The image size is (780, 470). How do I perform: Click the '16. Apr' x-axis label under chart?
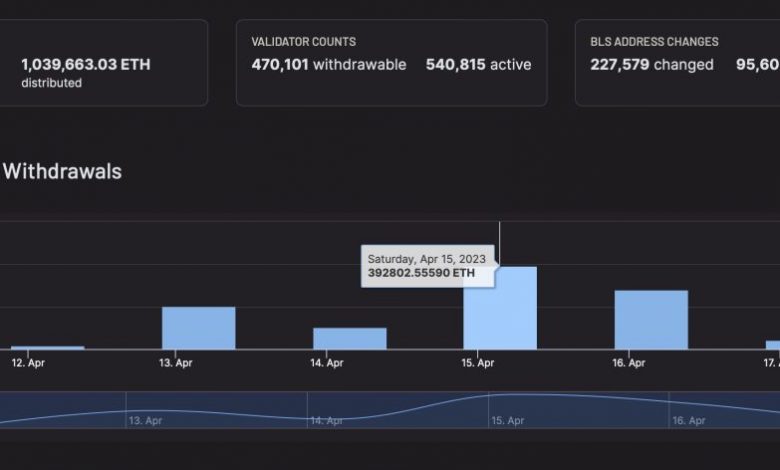coord(628,363)
